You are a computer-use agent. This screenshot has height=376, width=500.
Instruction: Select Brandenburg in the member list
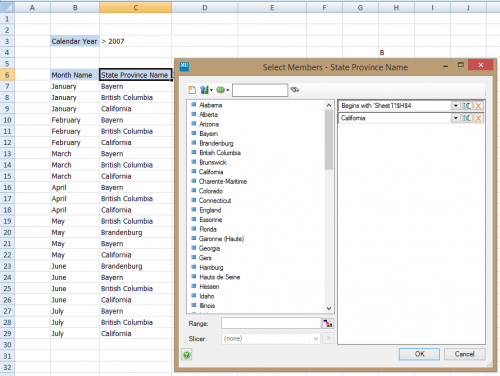216,143
